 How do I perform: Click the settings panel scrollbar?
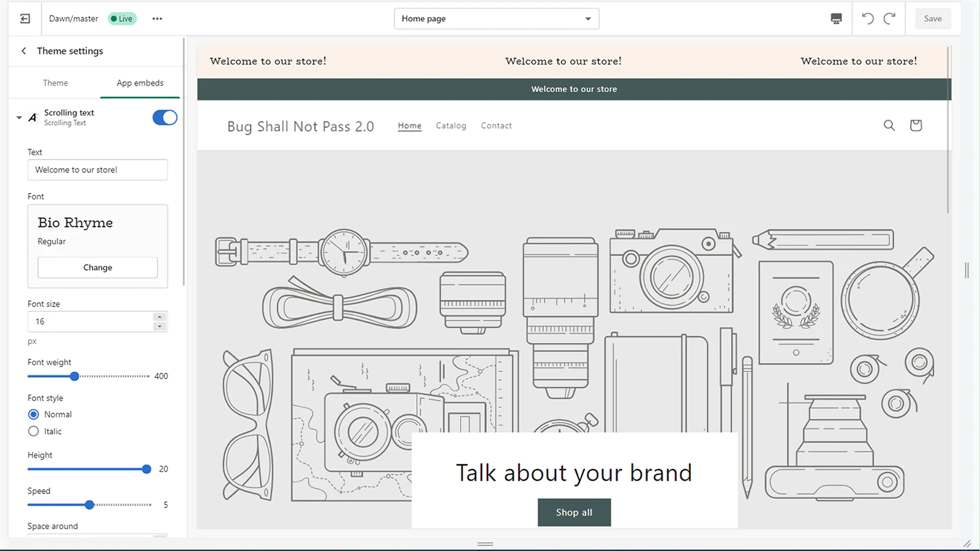tap(184, 162)
